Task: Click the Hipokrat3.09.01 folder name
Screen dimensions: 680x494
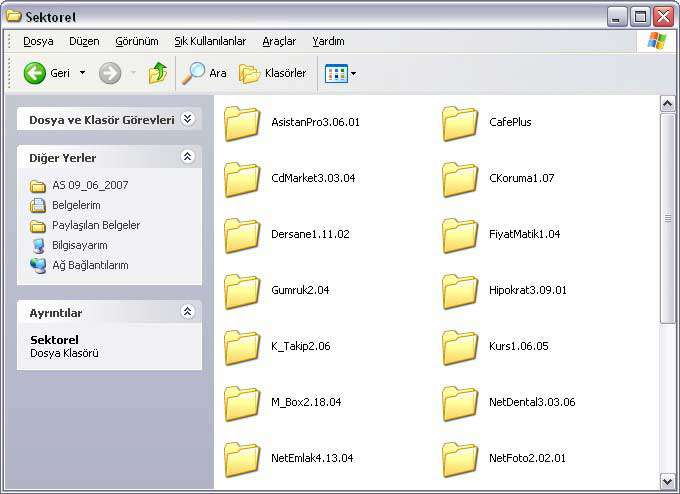Action: click(528, 290)
